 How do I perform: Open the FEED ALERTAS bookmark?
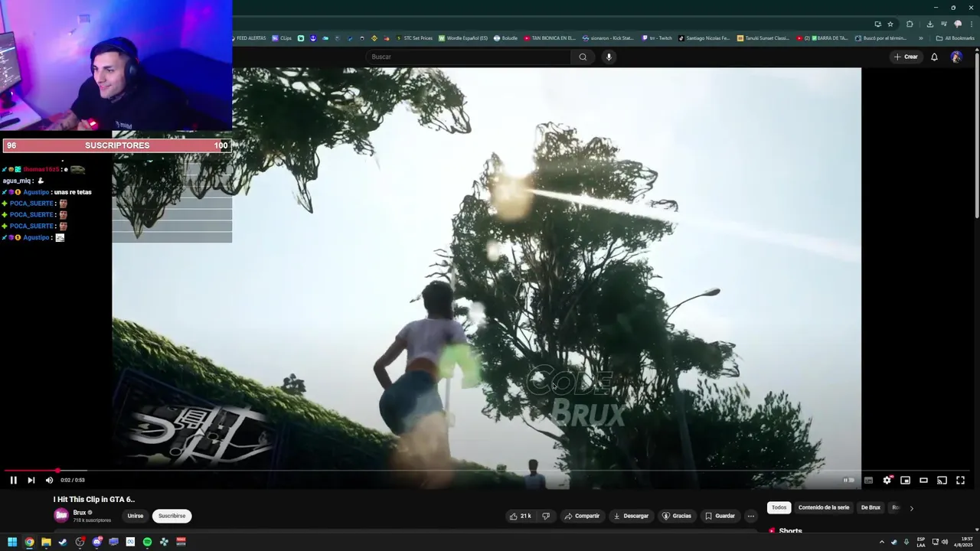249,37
